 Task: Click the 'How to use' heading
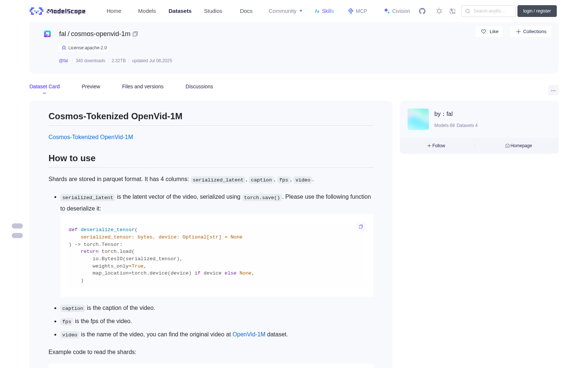[72, 158]
